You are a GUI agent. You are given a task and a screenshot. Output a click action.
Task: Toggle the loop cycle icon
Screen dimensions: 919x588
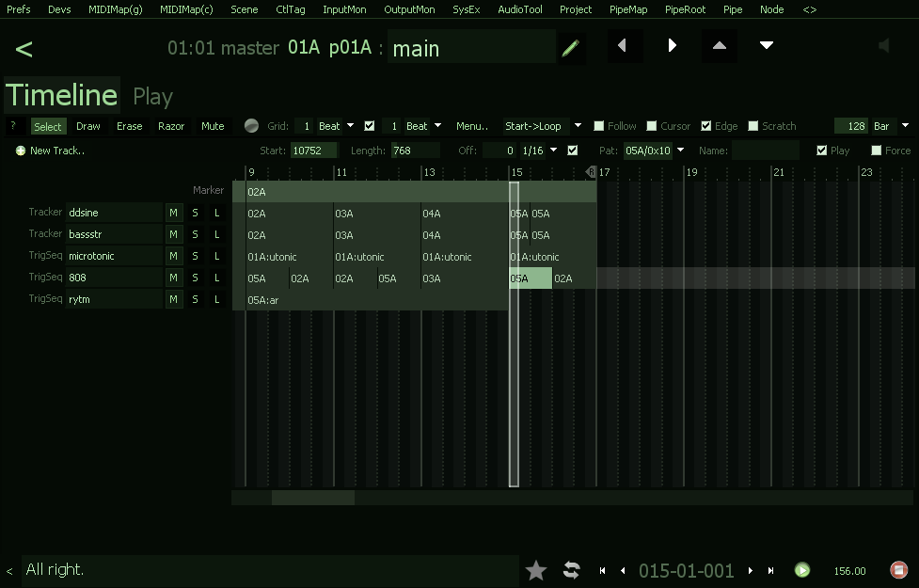click(x=571, y=570)
